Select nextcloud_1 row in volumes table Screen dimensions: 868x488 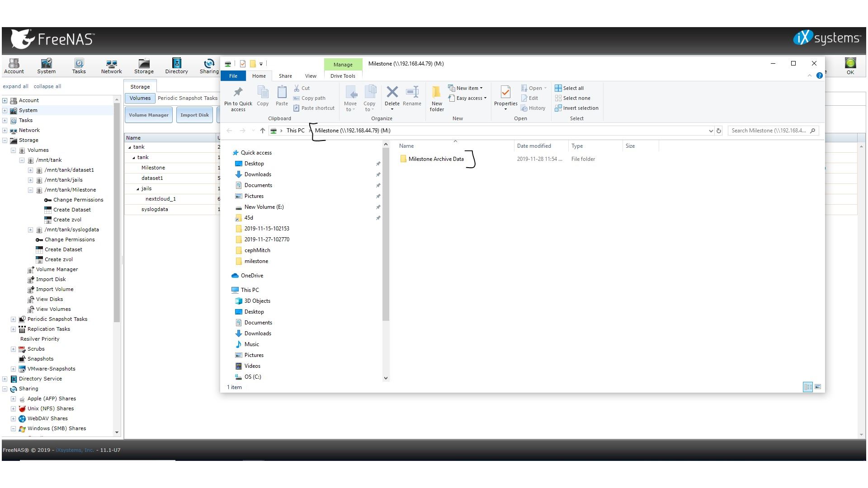[160, 199]
